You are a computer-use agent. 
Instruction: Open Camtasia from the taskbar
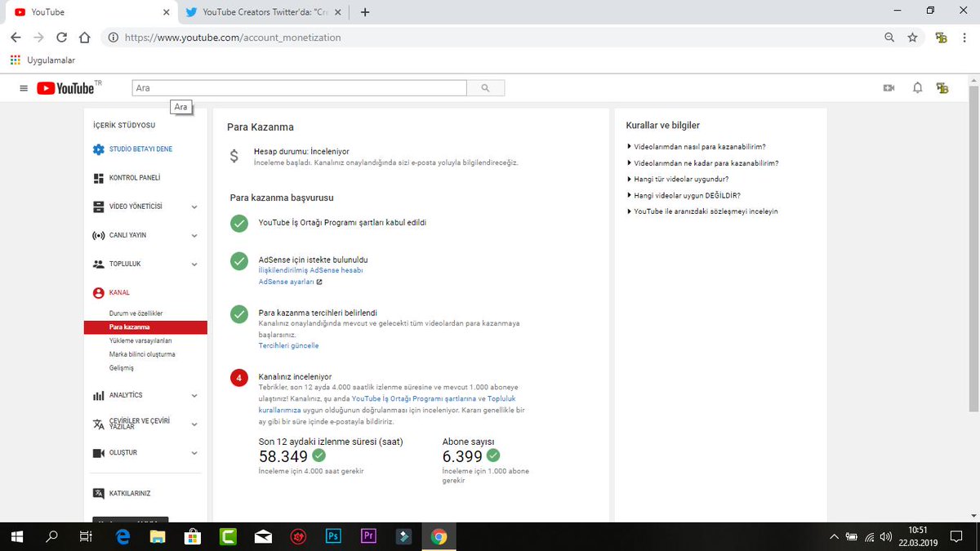pyautogui.click(x=229, y=536)
